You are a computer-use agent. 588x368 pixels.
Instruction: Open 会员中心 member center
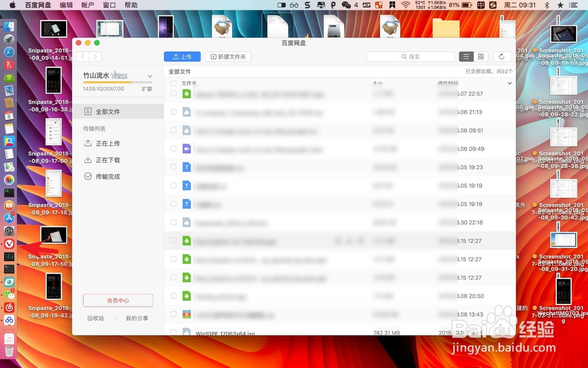118,300
